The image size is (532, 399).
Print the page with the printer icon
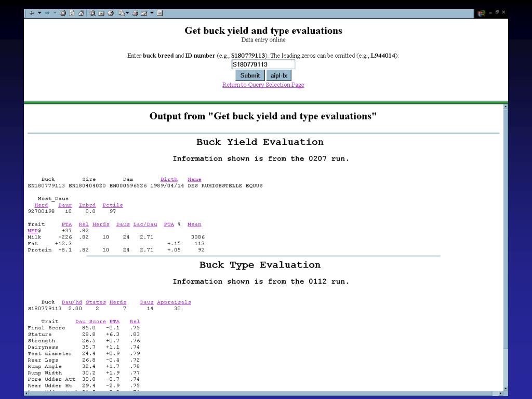click(135, 13)
